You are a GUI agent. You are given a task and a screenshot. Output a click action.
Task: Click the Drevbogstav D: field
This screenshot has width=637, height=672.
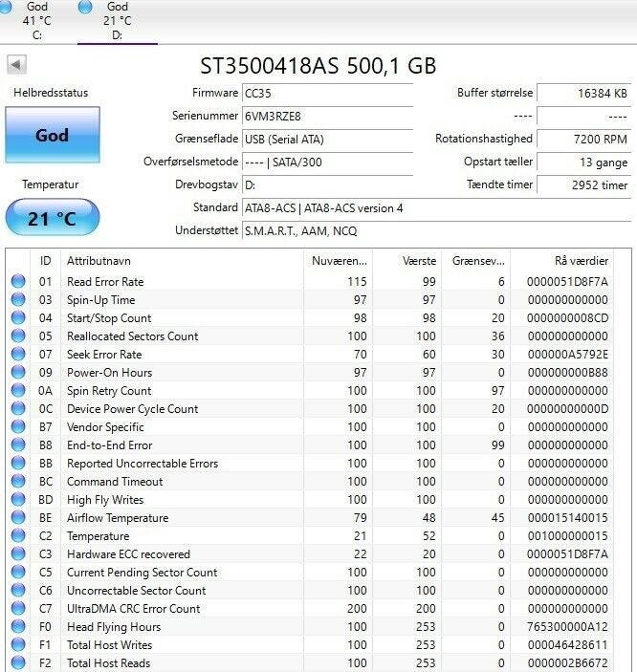[327, 185]
